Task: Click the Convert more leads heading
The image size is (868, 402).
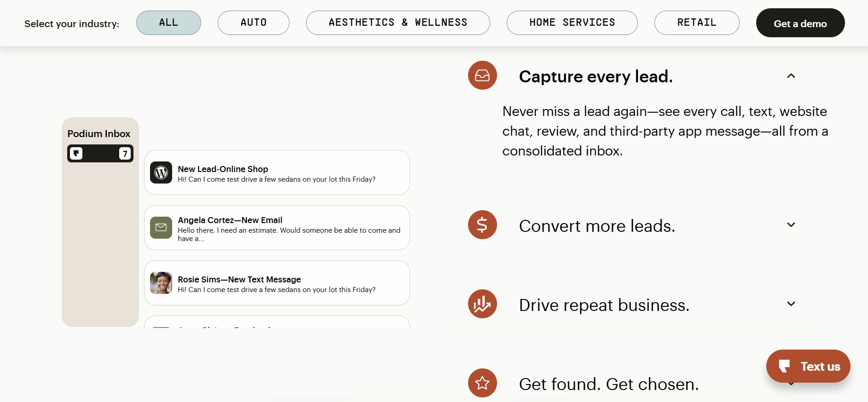Action: coord(597,226)
